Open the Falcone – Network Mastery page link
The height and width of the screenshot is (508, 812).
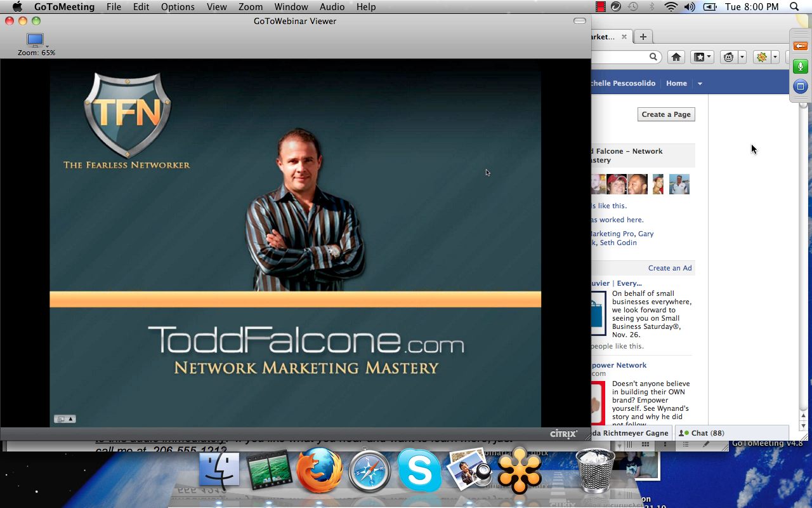click(627, 156)
